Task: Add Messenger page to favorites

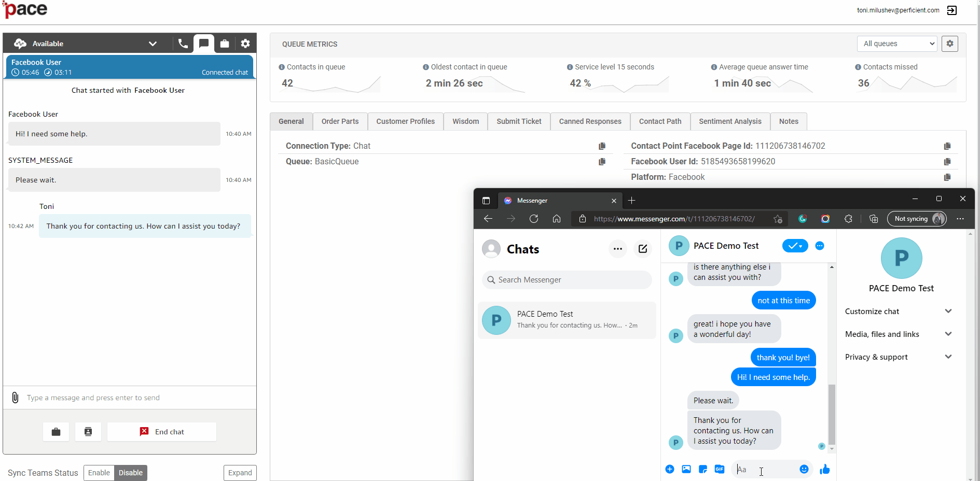Action: 778,219
